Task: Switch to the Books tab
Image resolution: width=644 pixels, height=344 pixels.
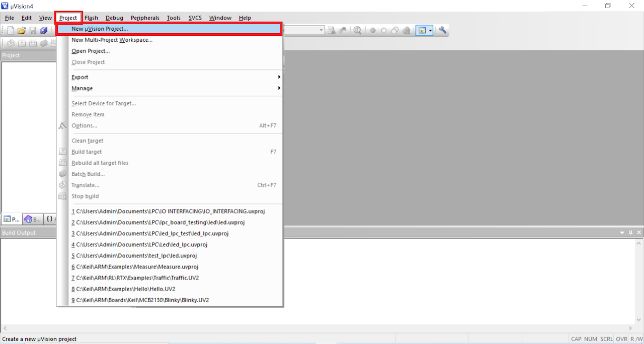Action: (32, 219)
